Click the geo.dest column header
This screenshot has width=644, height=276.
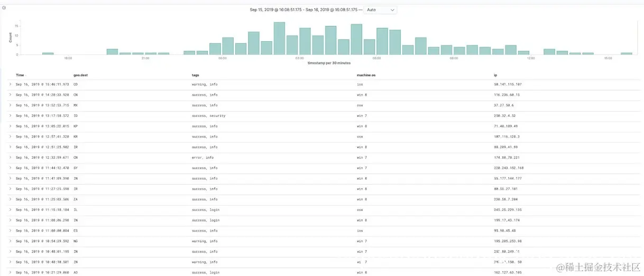pyautogui.click(x=80, y=75)
